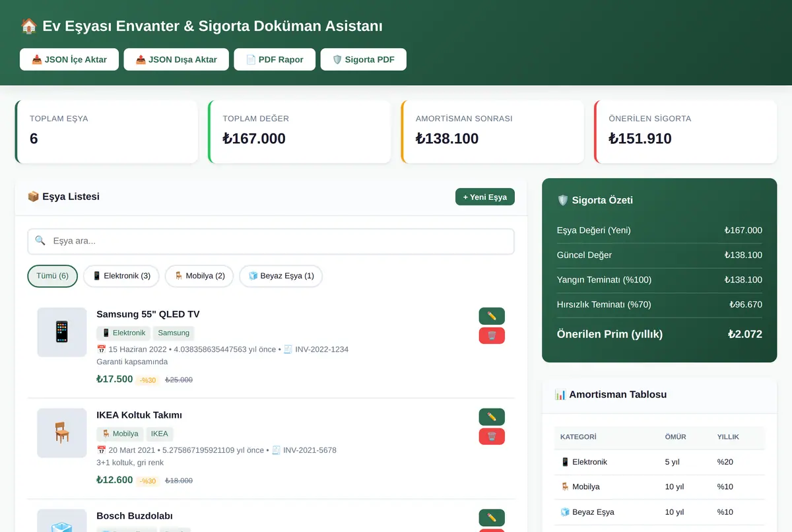
Task: Export the Sigorta PDF
Action: tap(364, 59)
